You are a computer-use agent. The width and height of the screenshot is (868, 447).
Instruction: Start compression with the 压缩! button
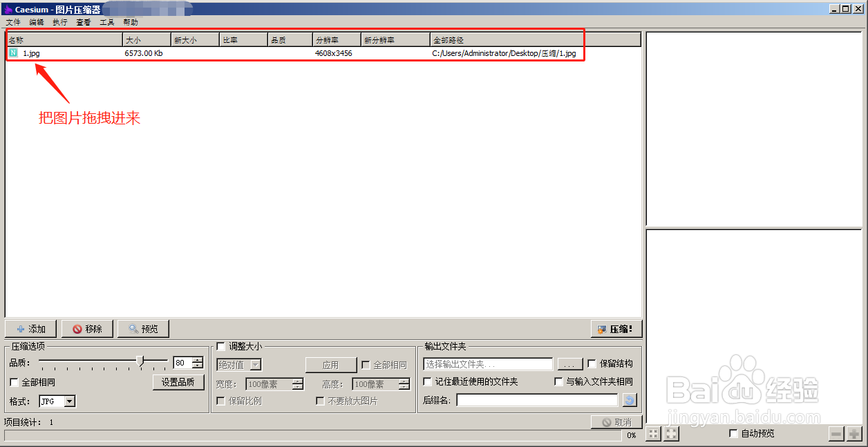(x=616, y=329)
